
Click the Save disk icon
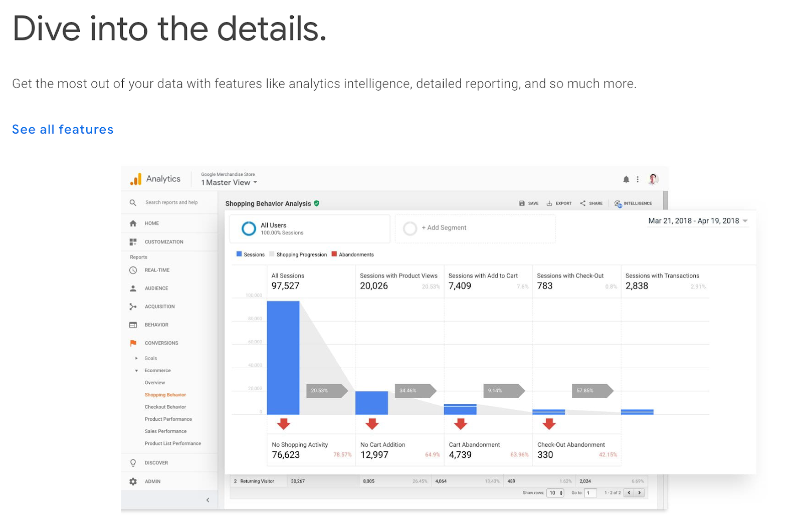point(522,203)
